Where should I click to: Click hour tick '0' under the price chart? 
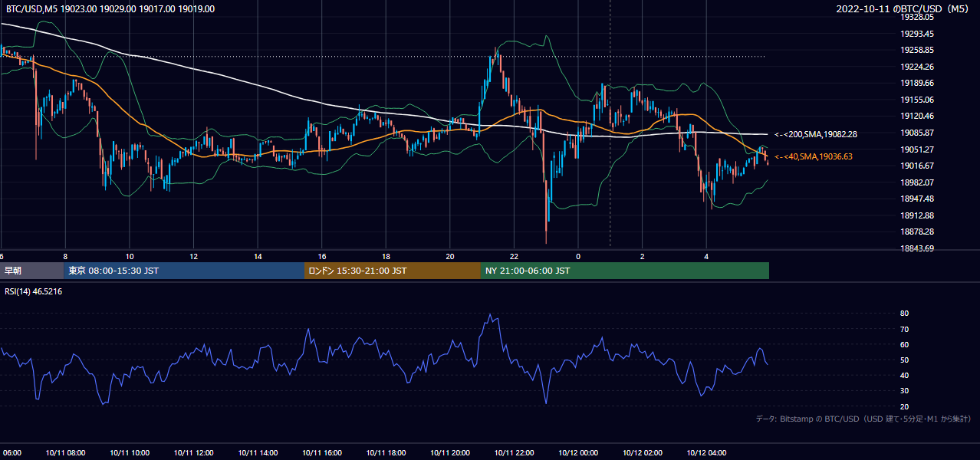[x=578, y=256]
